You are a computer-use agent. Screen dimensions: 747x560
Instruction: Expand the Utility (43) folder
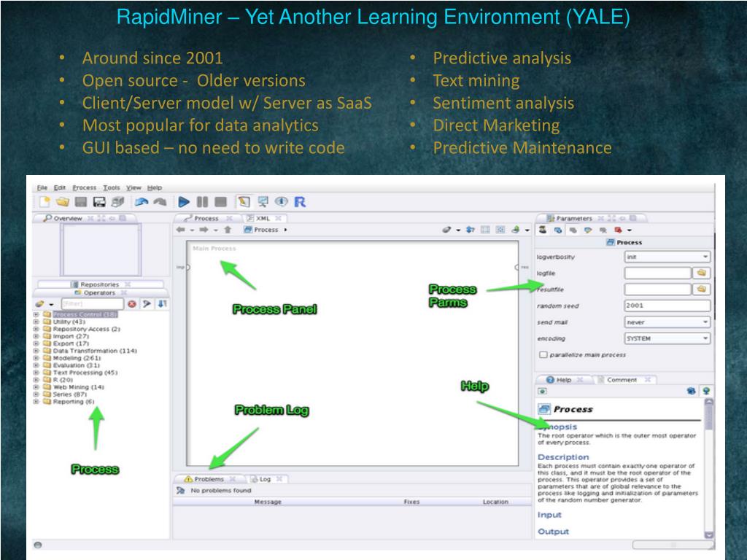click(36, 322)
